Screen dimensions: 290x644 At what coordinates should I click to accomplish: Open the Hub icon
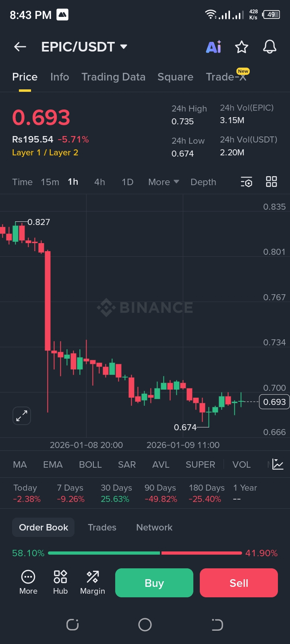[x=60, y=582]
